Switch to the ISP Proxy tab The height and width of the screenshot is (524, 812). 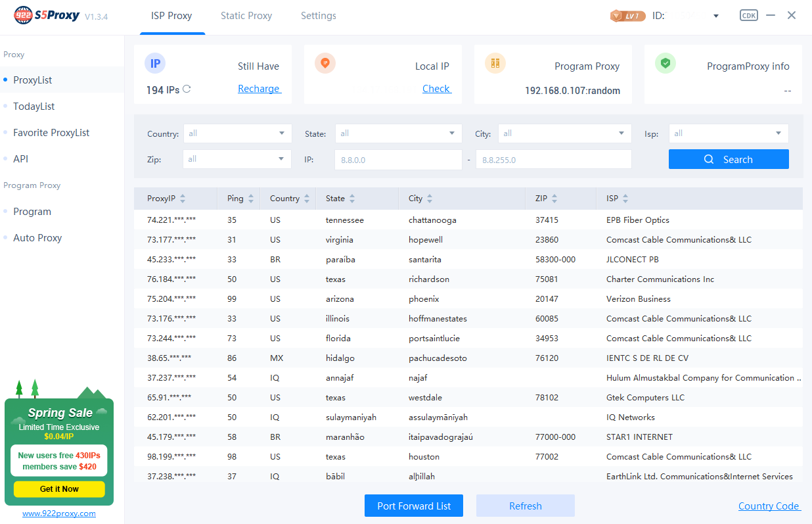click(171, 16)
